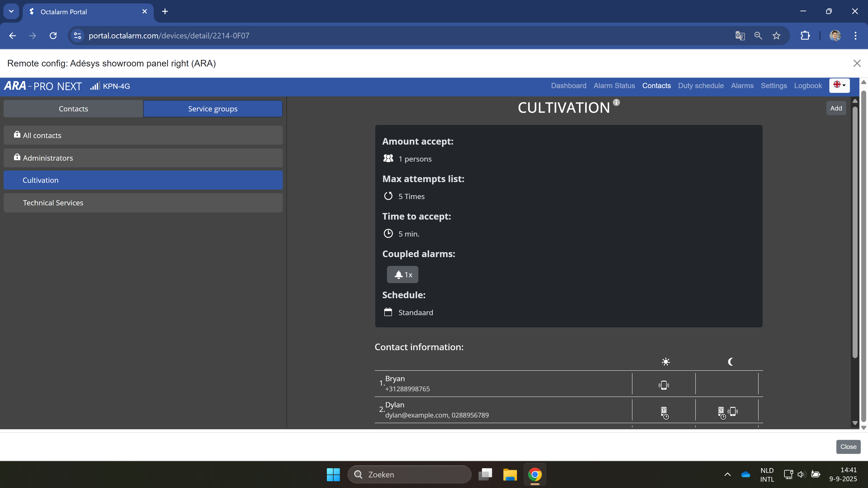868x488 pixels.
Task: Click the moon nighttime column icon
Action: pyautogui.click(x=730, y=362)
